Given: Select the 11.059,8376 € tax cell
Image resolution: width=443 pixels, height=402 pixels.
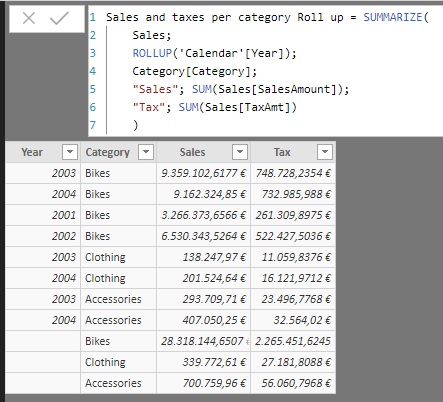Looking at the screenshot, I should pos(293,257).
